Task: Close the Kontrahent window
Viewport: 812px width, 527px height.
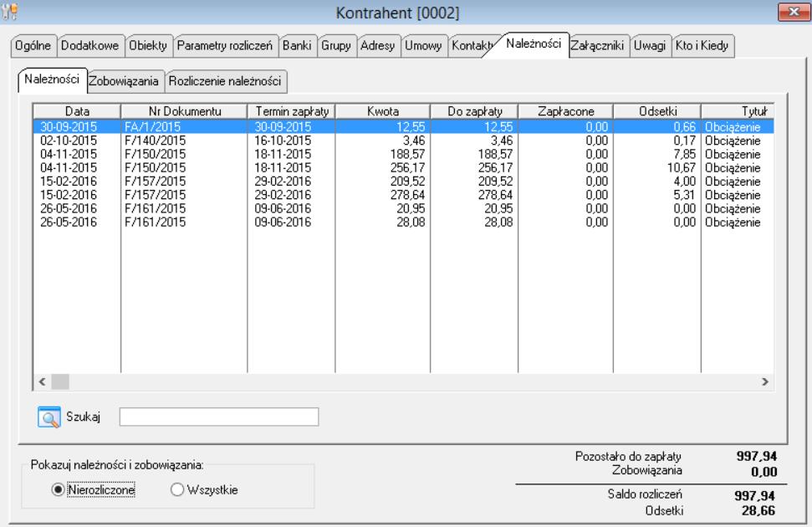Action: 794,12
